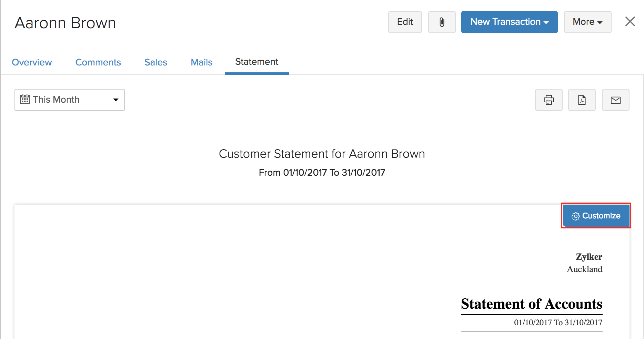
Task: Attach a file using the paperclip icon
Action: coord(442,22)
